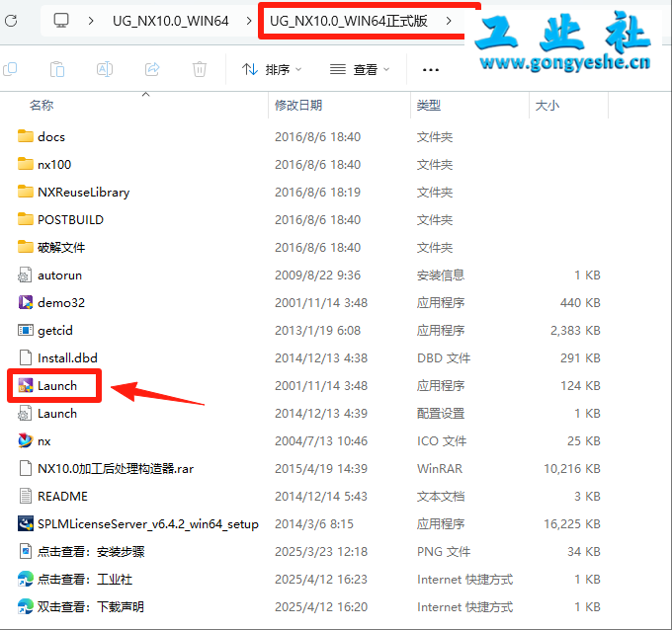Click the POSTBUILD folder name
Image resolution: width=672 pixels, height=630 pixels.
[x=71, y=219]
